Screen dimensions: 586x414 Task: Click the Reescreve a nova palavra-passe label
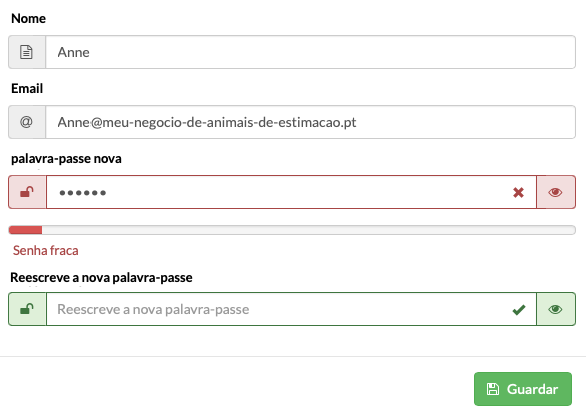tap(101, 277)
